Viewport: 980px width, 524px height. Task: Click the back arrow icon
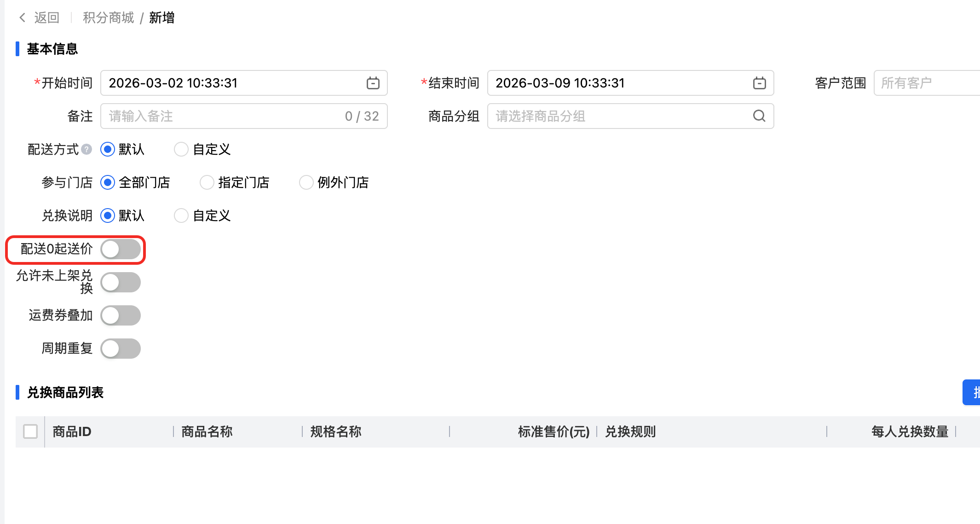22,17
